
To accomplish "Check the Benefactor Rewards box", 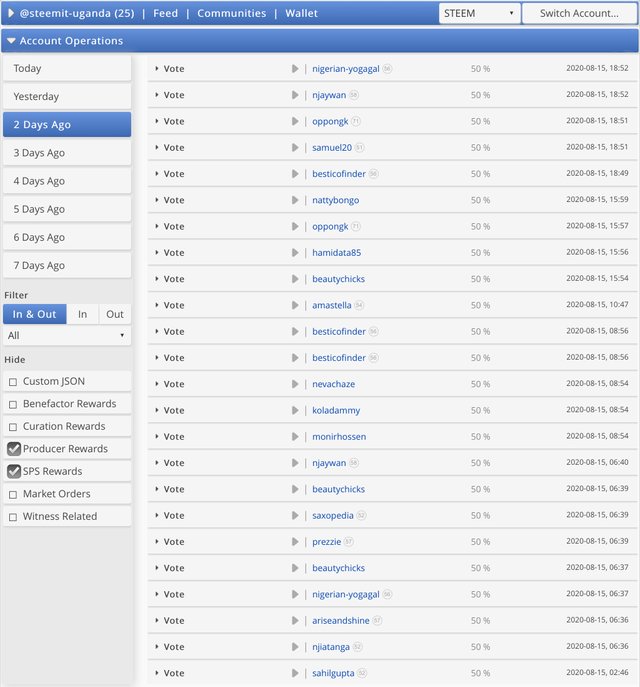I will 13,404.
